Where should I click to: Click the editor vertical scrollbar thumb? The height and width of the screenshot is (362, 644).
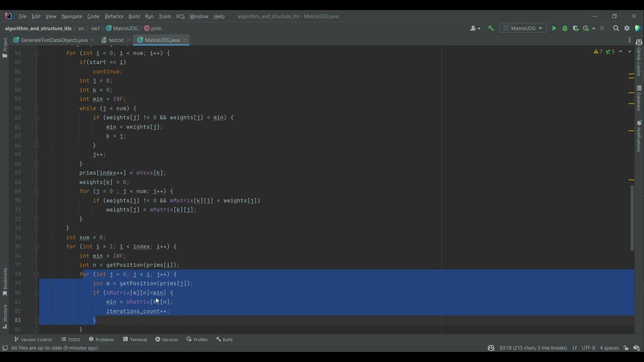coord(631,218)
